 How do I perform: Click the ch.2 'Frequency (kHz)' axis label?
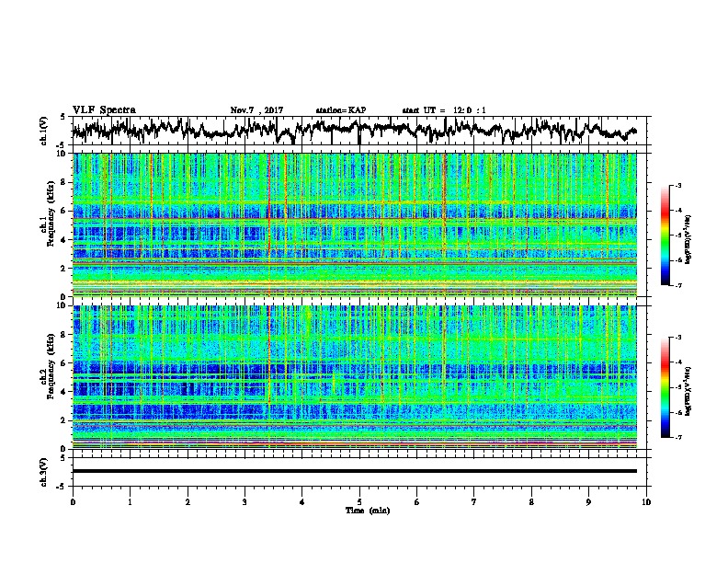[51, 366]
